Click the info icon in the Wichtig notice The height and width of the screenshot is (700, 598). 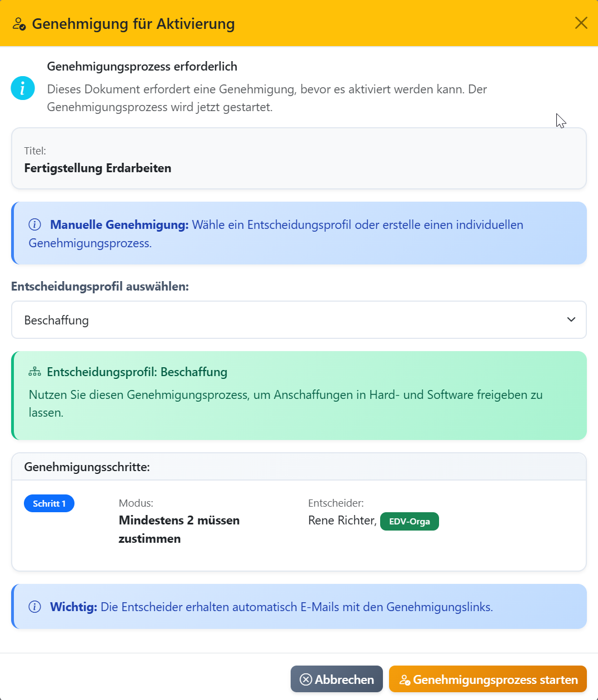[x=34, y=607]
